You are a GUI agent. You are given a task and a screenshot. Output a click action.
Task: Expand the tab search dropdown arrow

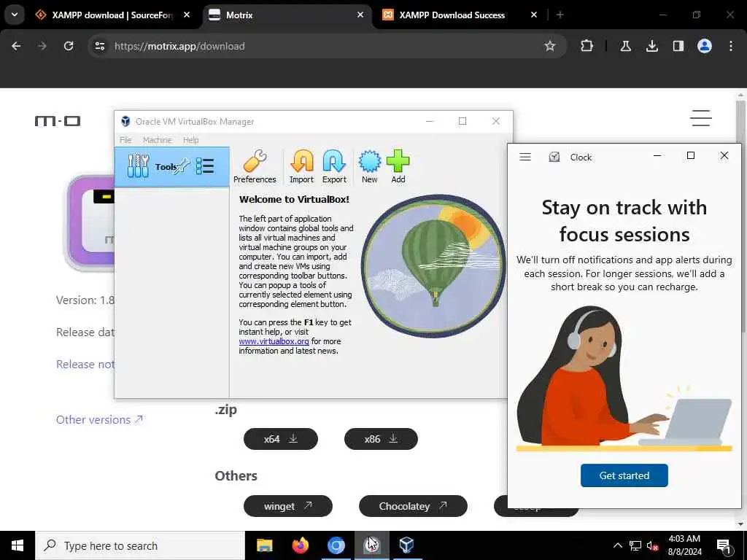pyautogui.click(x=15, y=15)
